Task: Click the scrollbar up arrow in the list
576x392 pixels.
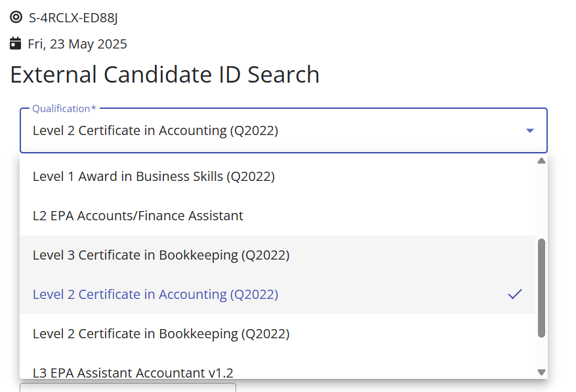Action: 541,161
